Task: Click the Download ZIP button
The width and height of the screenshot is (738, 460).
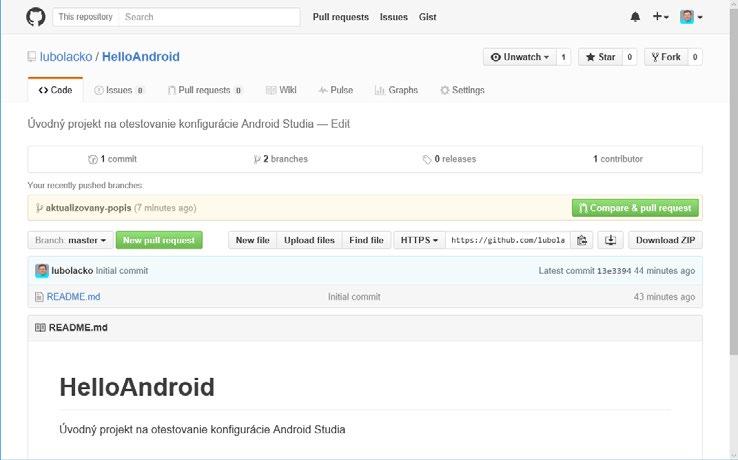Action: click(x=665, y=240)
